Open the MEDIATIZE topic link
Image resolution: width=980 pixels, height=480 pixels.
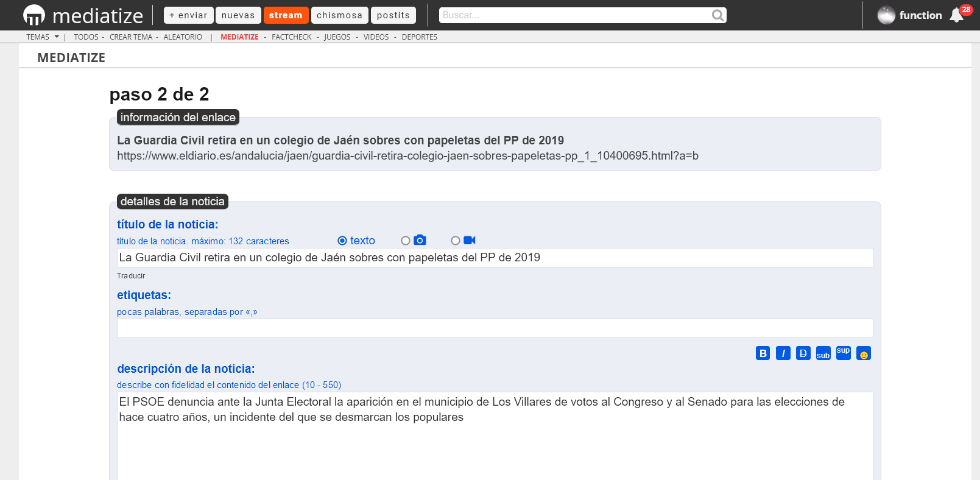[x=239, y=37]
